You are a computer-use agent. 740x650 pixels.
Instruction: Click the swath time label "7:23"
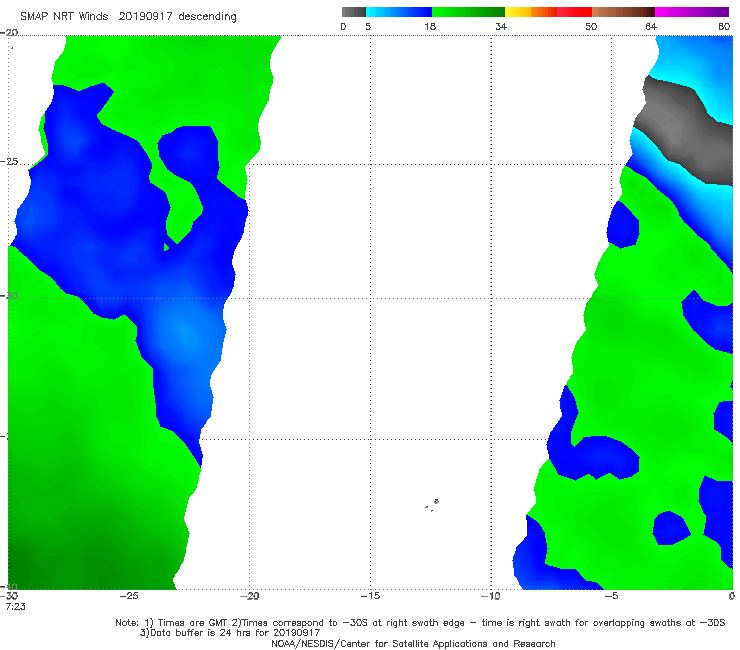pos(15,606)
